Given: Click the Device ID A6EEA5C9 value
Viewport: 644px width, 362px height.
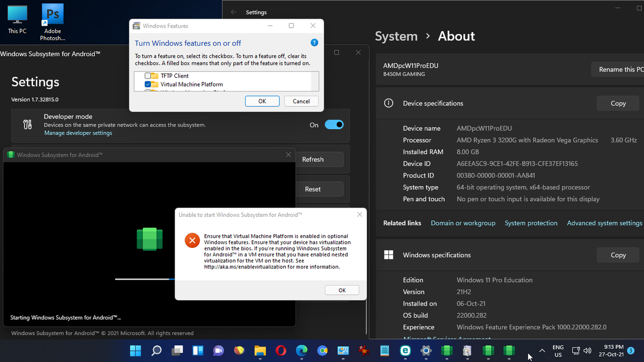Looking at the screenshot, I should (x=517, y=164).
